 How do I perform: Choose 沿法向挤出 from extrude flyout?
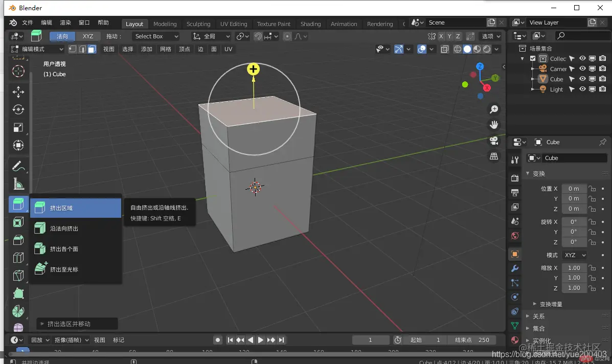click(x=76, y=228)
